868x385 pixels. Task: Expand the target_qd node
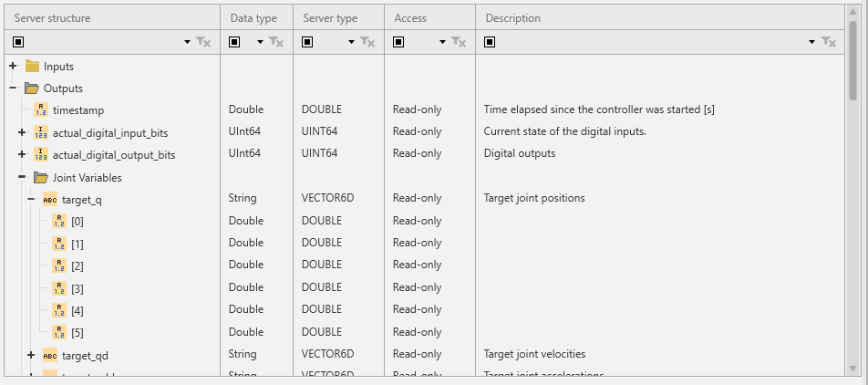click(x=31, y=355)
